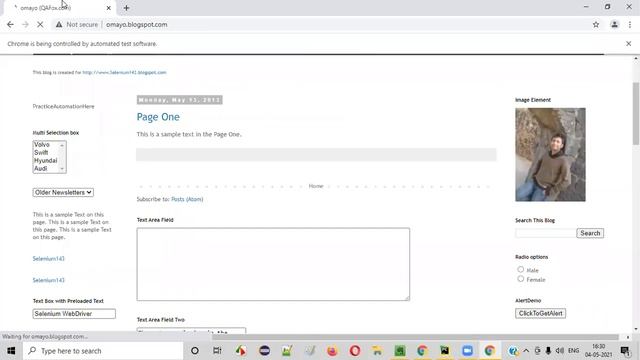Select Hyundai in the multi selection box
Image resolution: width=640 pixels, height=360 pixels.
pyautogui.click(x=46, y=160)
